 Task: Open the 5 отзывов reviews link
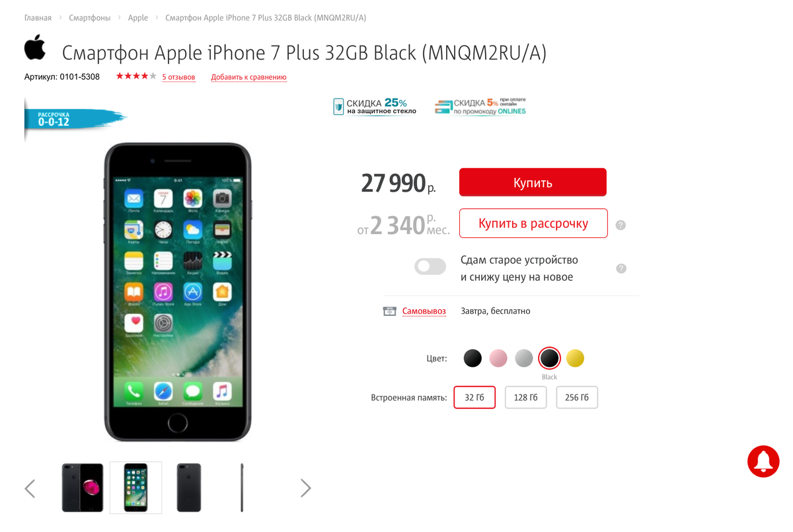tap(178, 77)
